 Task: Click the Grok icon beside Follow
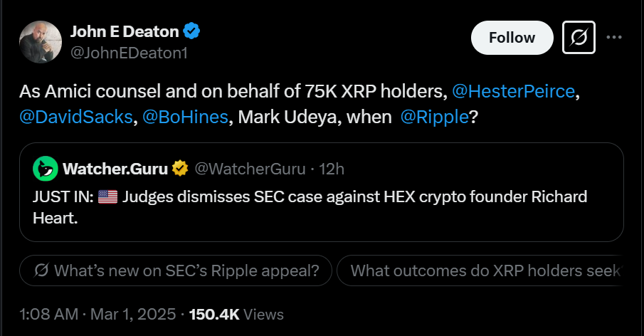(579, 38)
